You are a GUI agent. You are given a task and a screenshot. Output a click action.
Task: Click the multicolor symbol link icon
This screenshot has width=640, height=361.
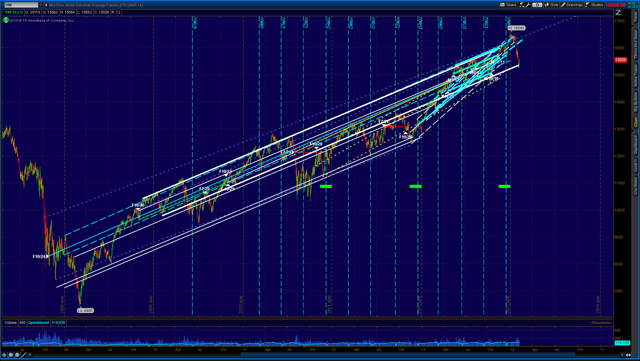46,5
